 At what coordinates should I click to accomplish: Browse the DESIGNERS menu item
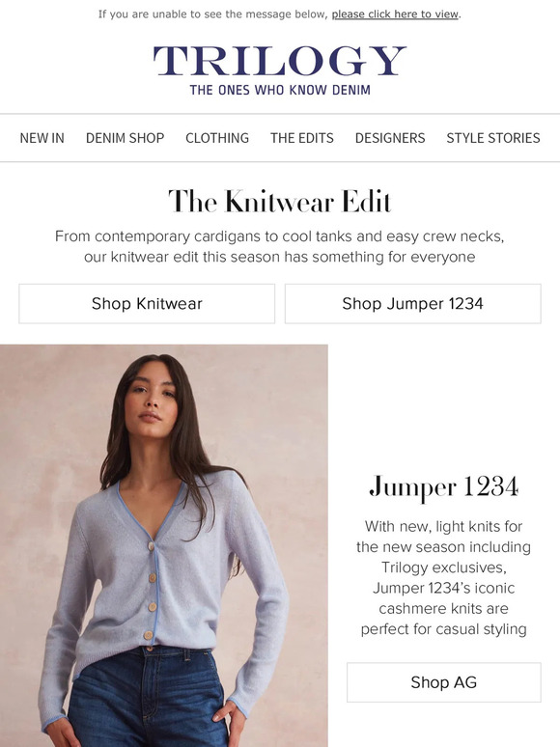390,138
